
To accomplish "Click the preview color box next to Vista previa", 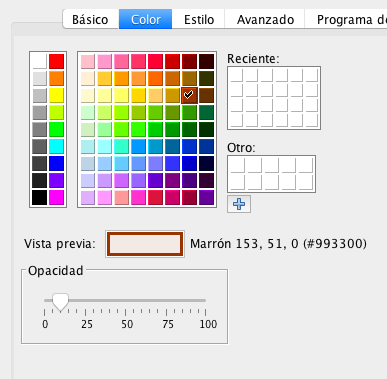I will 145,244.
